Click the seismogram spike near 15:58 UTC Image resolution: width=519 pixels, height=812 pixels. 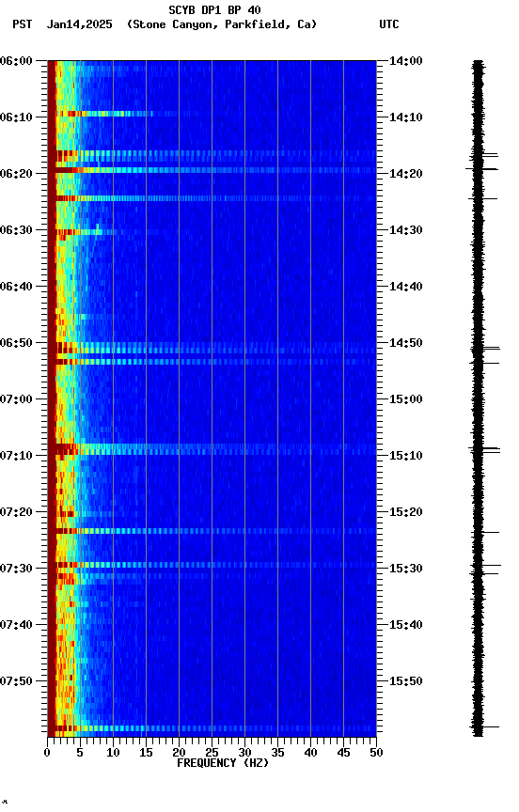coord(485,727)
